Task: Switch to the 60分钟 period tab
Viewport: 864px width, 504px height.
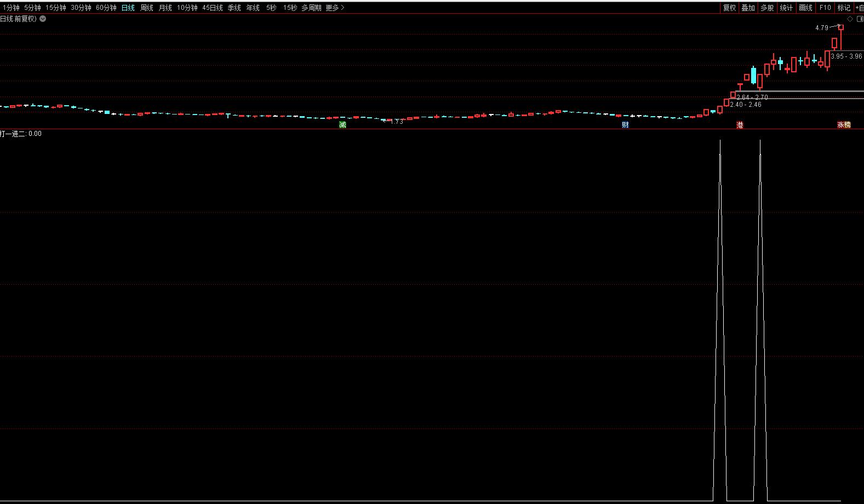Action: click(106, 8)
